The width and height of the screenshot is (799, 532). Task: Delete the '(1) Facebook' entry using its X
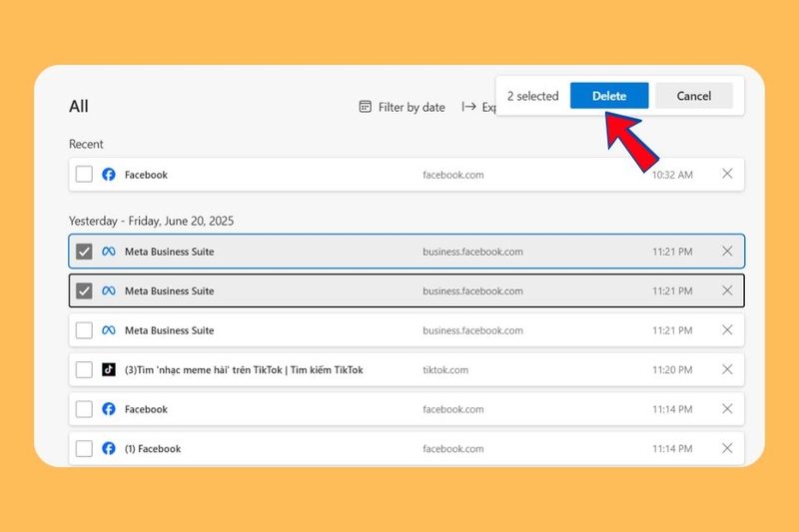(727, 448)
